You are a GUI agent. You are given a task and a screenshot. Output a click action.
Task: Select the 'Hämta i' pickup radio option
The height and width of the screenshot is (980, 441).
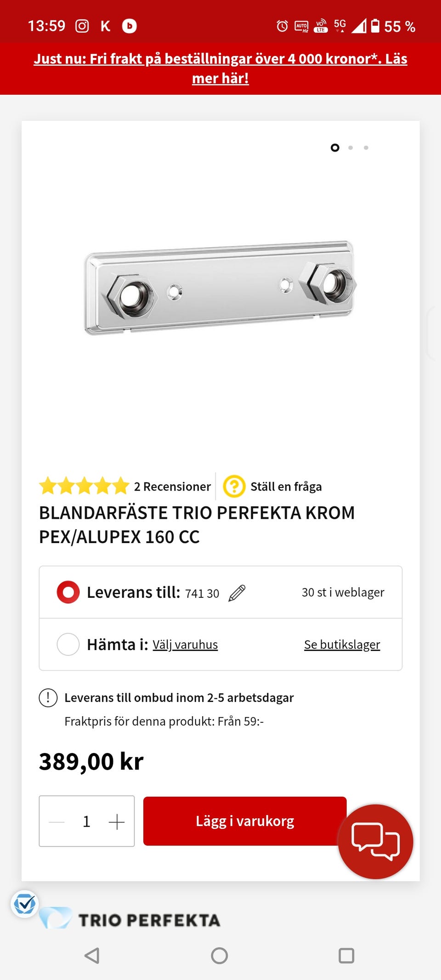point(68,644)
